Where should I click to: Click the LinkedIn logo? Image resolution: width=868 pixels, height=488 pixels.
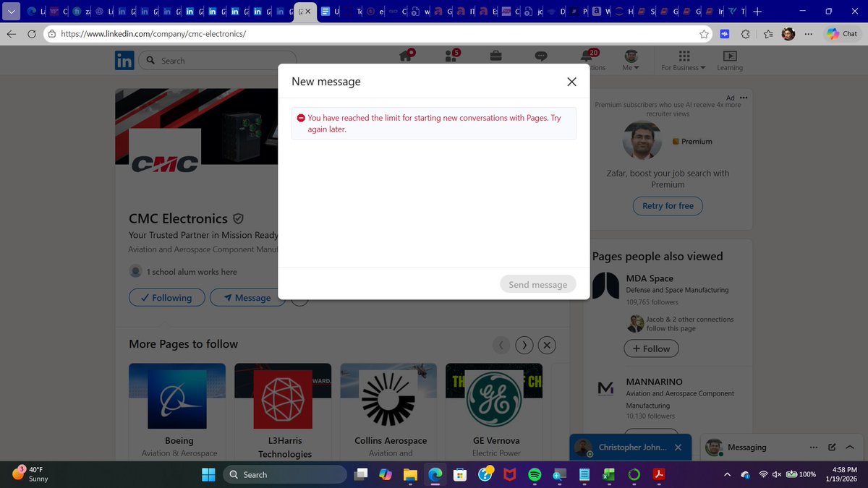[x=124, y=61]
